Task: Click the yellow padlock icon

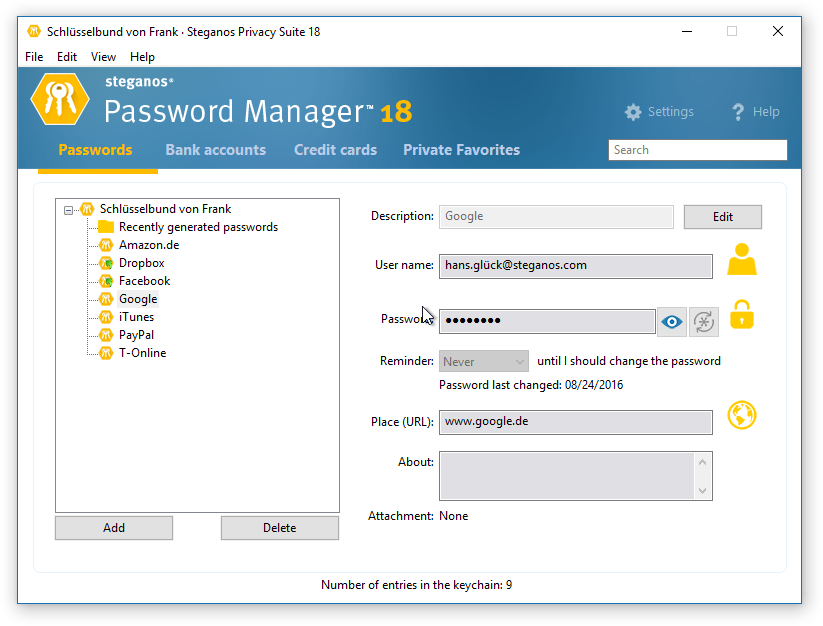Action: pyautogui.click(x=741, y=315)
